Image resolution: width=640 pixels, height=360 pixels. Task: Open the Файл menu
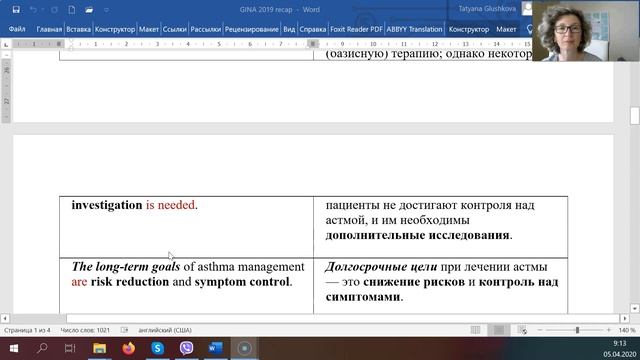click(x=17, y=29)
